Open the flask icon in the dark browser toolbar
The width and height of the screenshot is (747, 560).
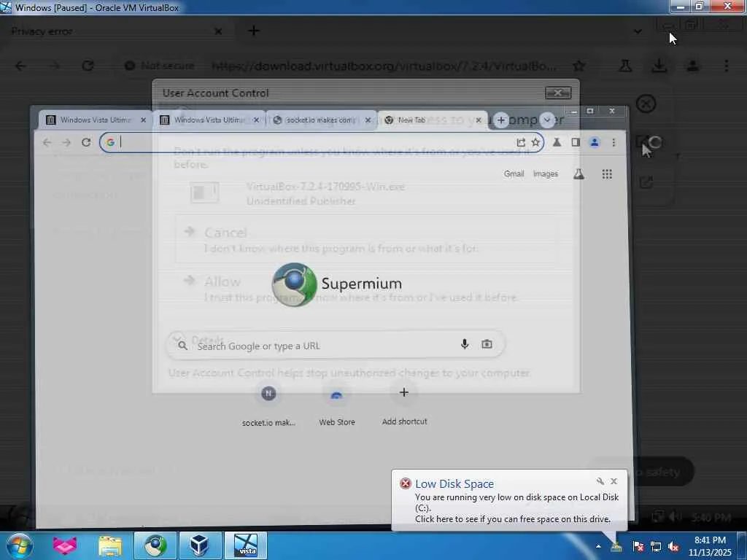point(625,66)
